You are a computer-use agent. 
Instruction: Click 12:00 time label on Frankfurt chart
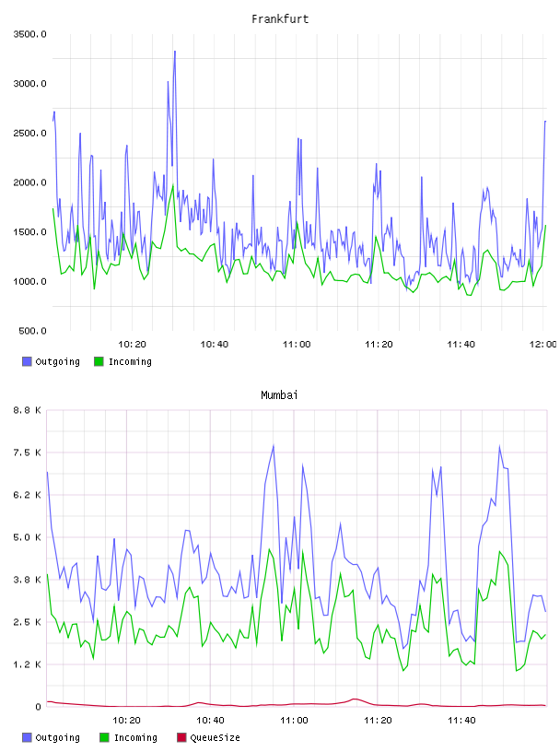[x=542, y=345]
